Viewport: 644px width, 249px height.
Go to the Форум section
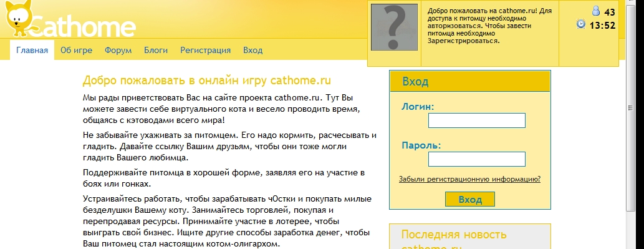click(118, 51)
